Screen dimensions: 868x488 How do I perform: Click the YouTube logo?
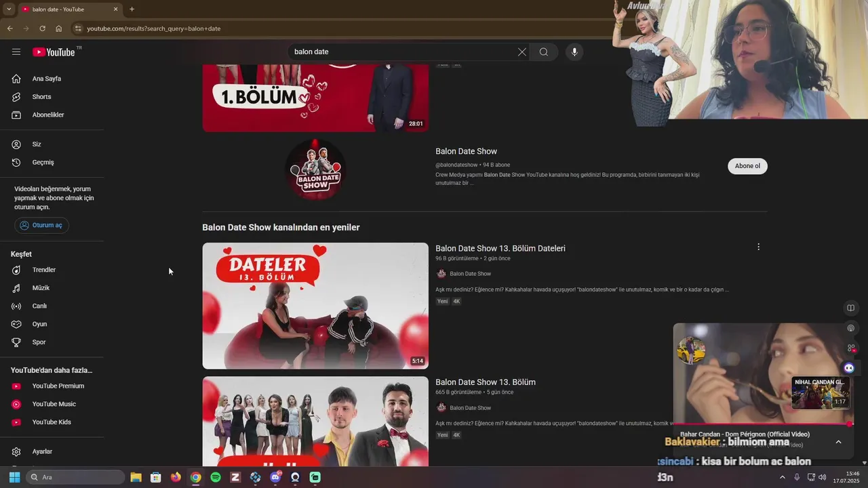(54, 52)
